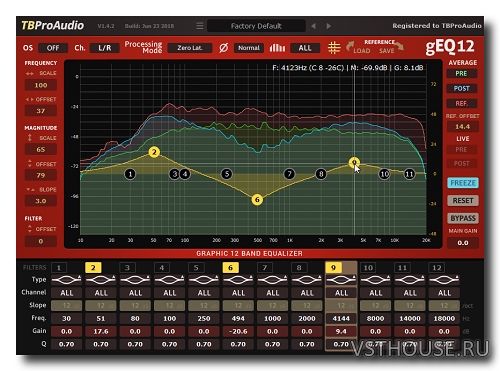Select band node 10 on graph
500x371 pixels.
coord(384,174)
